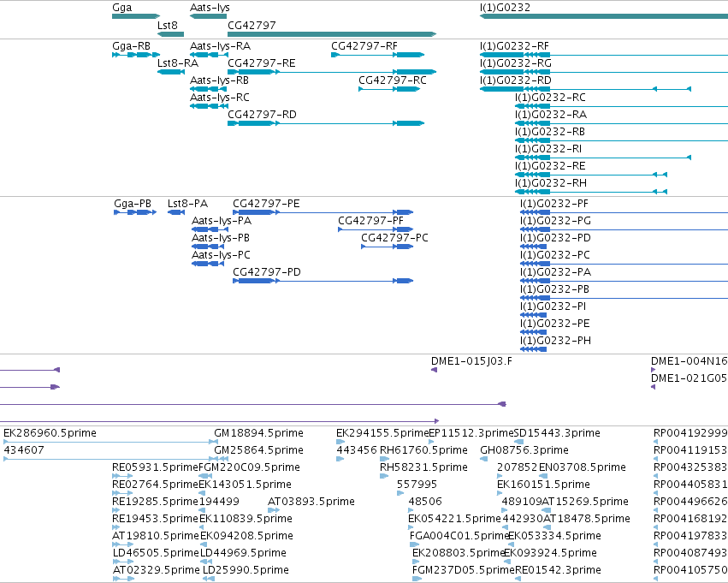
Task: Click the CG42797-PC protein label
Action: click(394, 238)
